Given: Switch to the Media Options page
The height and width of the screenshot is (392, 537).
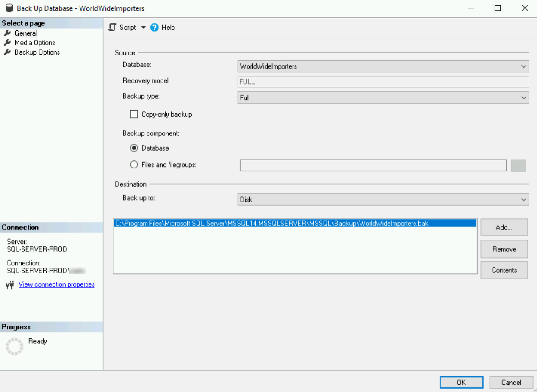Looking at the screenshot, I should pyautogui.click(x=35, y=42).
